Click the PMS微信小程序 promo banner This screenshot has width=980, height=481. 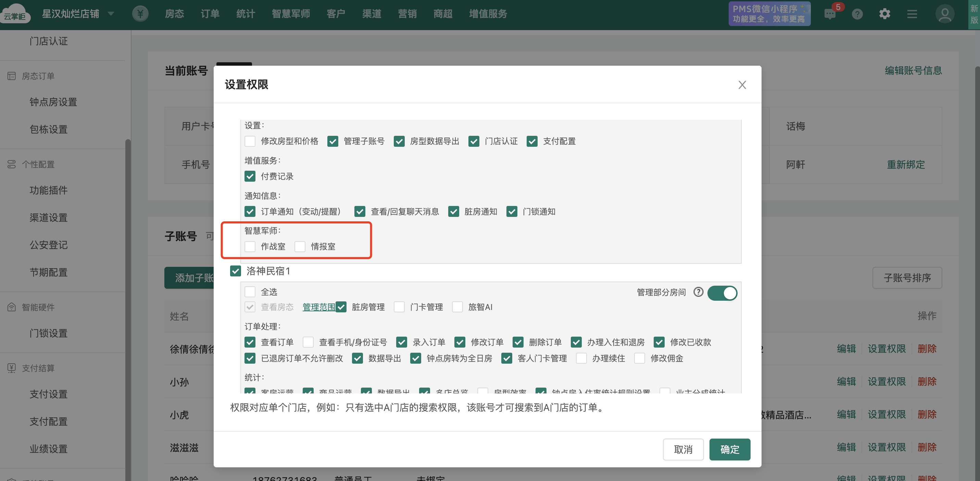[x=769, y=14]
